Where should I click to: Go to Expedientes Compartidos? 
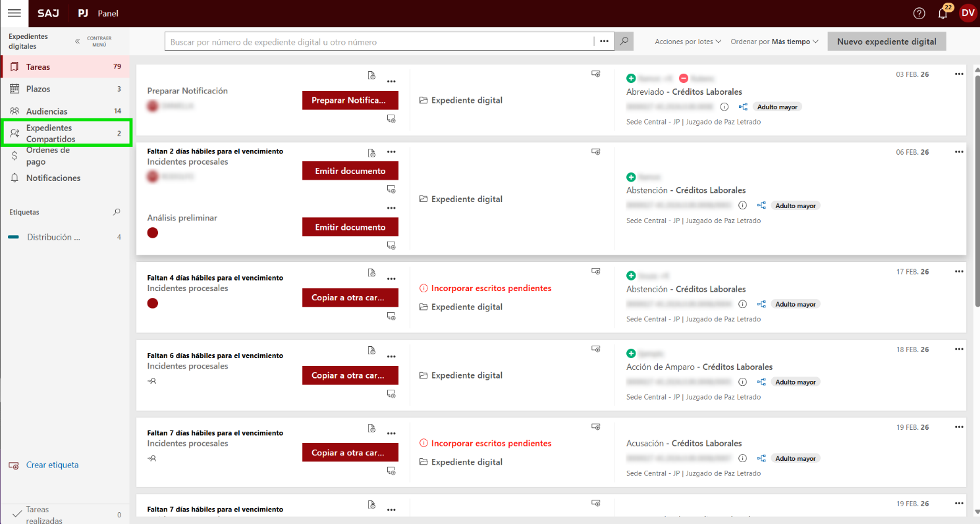point(51,134)
